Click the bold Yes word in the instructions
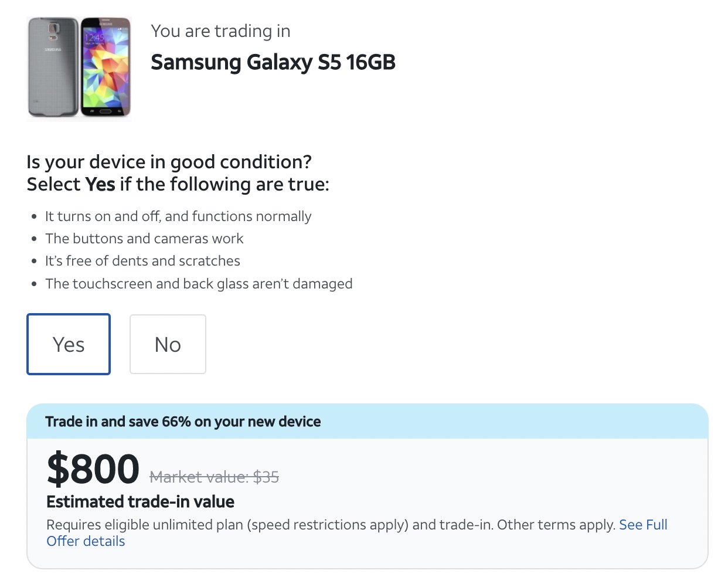The width and height of the screenshot is (728, 584). click(x=100, y=185)
